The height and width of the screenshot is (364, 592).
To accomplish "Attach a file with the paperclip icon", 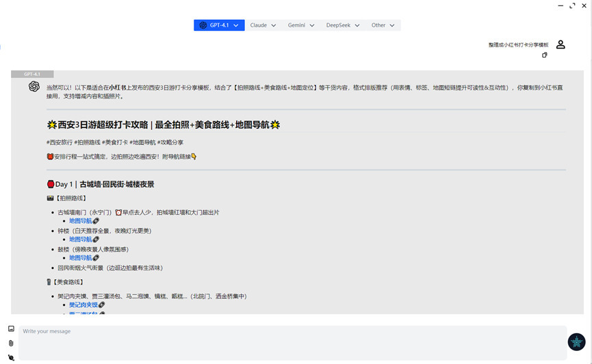I will (11, 343).
